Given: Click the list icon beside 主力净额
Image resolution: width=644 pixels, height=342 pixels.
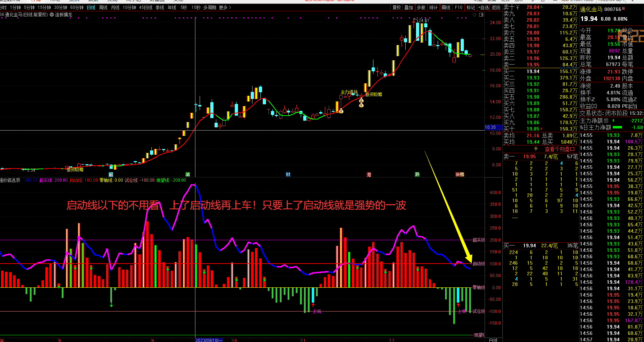Looking at the screenshot, I should click(x=606, y=121).
